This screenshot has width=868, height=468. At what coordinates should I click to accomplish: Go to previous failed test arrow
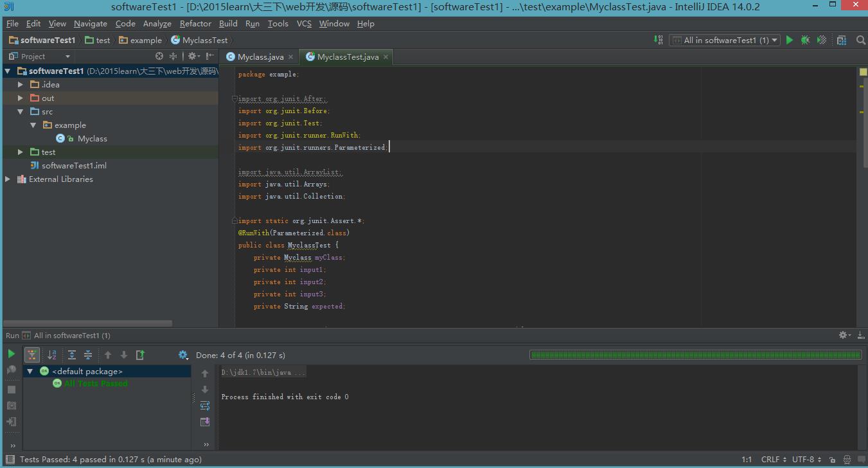click(x=108, y=355)
